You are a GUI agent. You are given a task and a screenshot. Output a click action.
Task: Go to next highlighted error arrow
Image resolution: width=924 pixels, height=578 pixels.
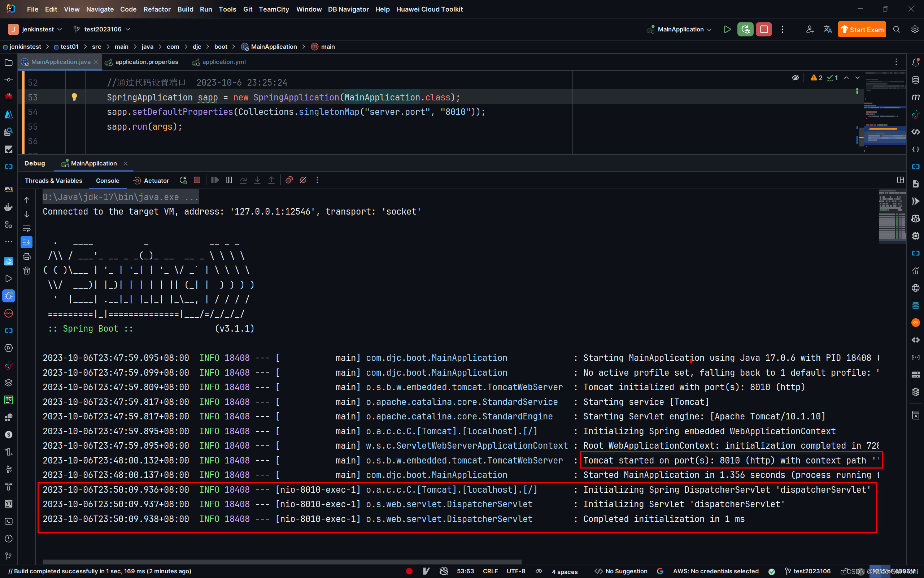858,78
